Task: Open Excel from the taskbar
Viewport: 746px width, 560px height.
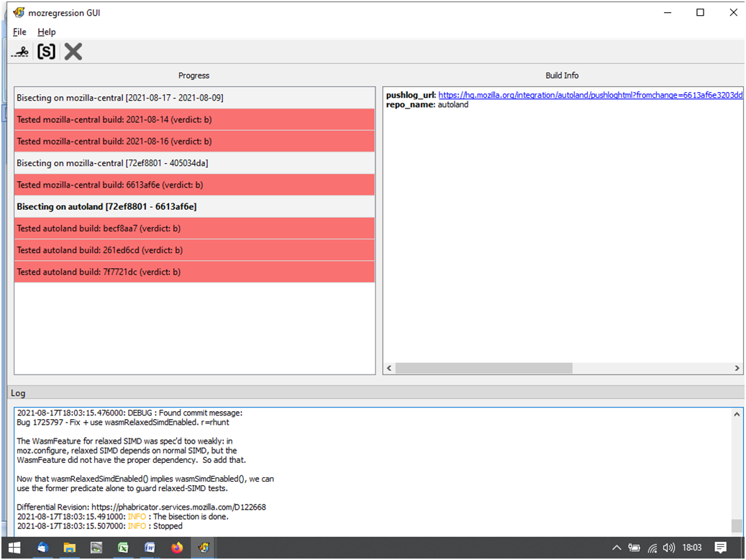Action: [123, 548]
